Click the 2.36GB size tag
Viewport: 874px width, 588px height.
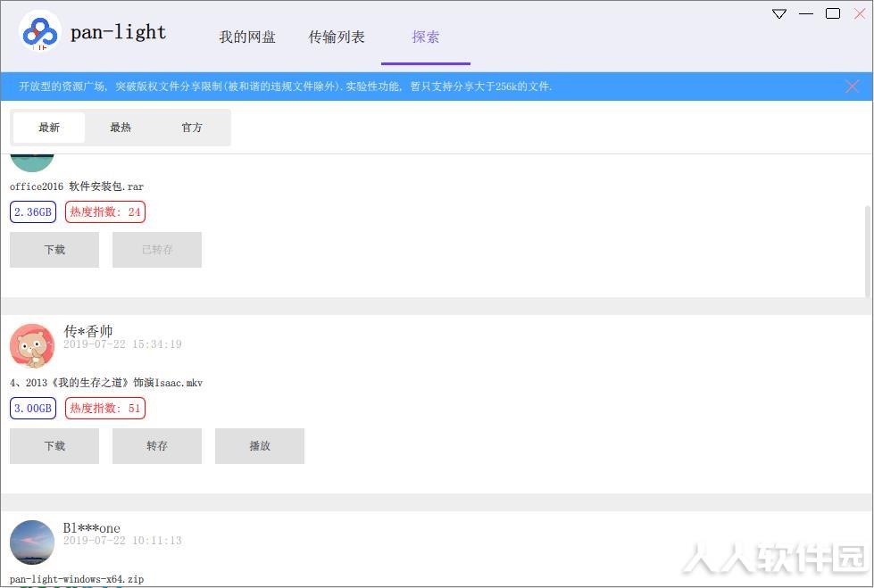[33, 211]
